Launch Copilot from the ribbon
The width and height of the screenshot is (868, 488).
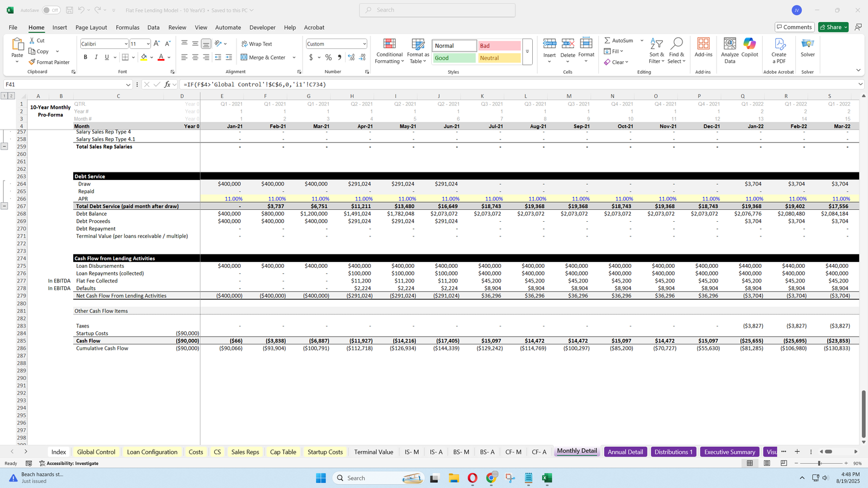750,44
